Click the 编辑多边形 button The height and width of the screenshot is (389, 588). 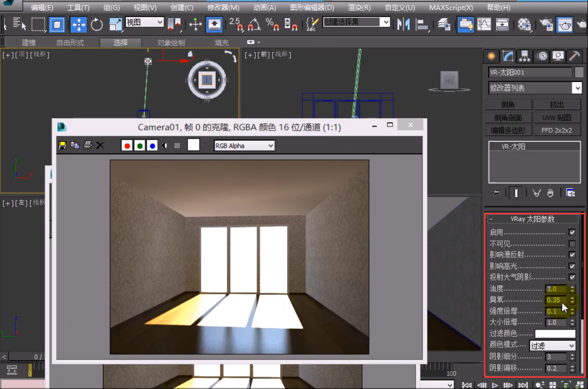pos(508,130)
